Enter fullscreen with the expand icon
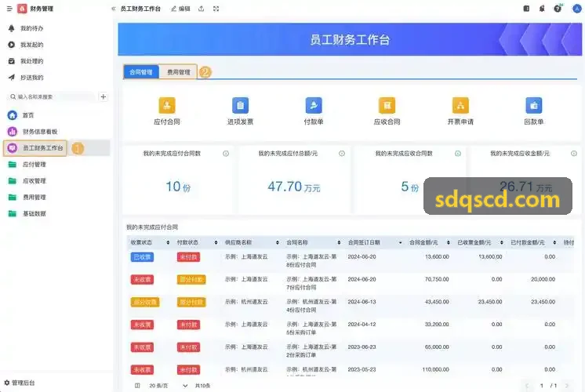The width and height of the screenshot is (585, 392). point(216,9)
